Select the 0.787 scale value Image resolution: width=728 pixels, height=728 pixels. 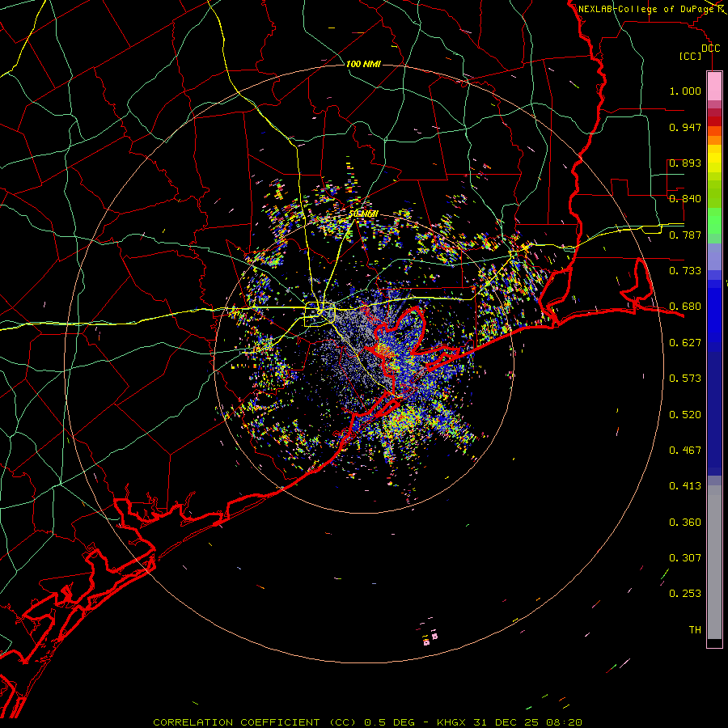point(685,235)
